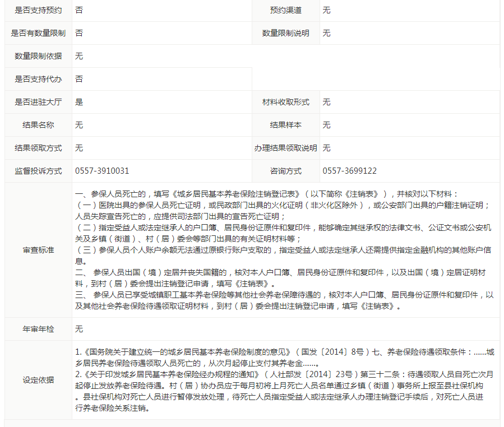Click the 是否支持预约 label cell
The width and height of the screenshot is (504, 427).
[38, 10]
